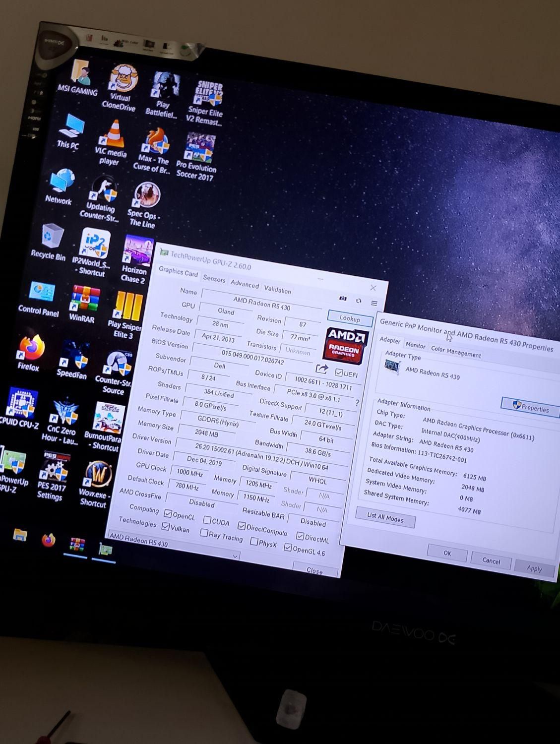560x744 pixels.
Task: Toggle the PhysX checkbox
Action: pos(254,541)
